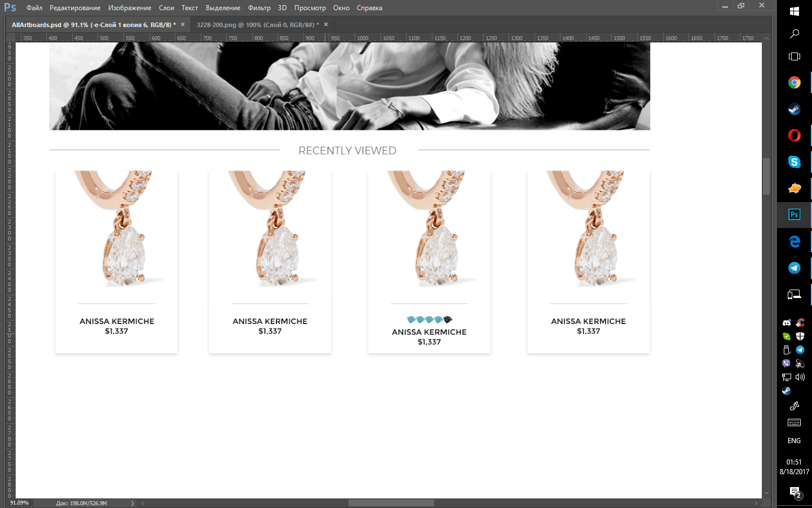Close the AllArtboards.psd tab
Viewport: 812px width, 508px height.
point(183,24)
